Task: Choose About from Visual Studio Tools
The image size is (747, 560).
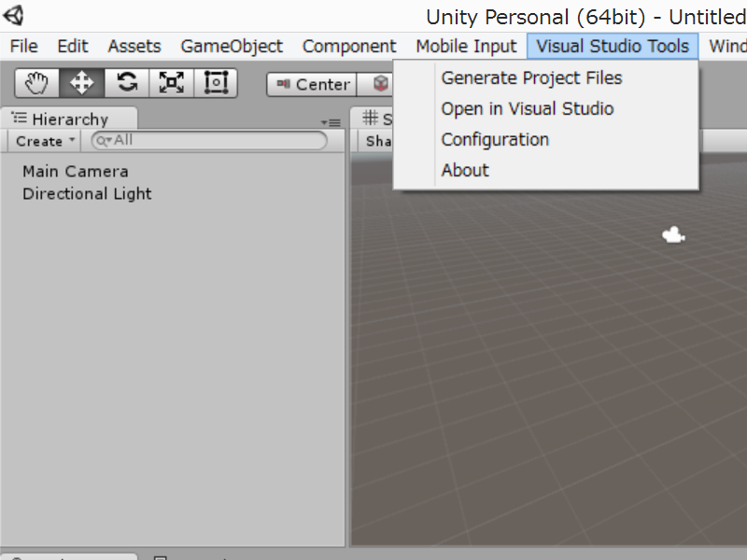Action: [545, 170]
